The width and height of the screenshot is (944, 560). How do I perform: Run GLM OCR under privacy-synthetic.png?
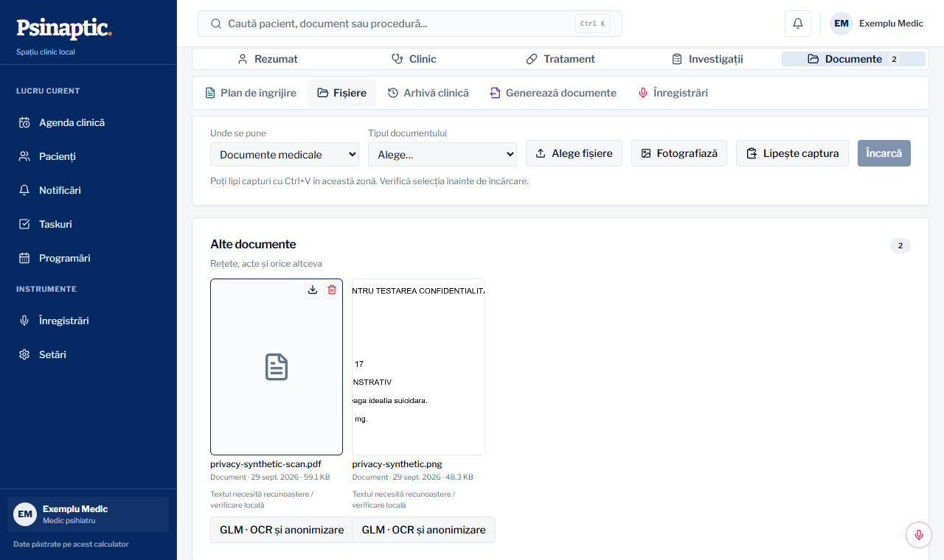click(423, 530)
